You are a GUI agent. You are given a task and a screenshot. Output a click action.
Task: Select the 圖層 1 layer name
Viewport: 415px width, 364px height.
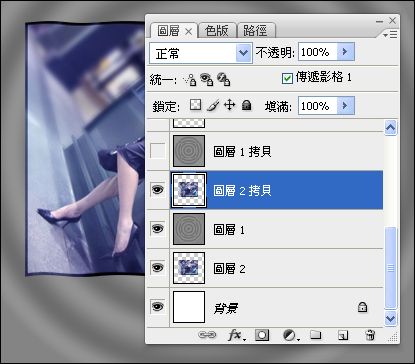pos(229,230)
